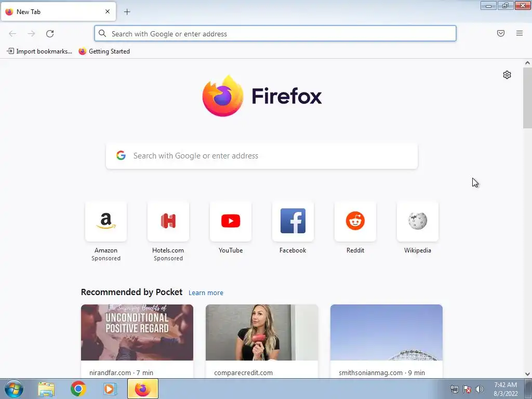Click the Recommended by Pocket heading
This screenshot has height=399, width=532.
click(x=131, y=292)
